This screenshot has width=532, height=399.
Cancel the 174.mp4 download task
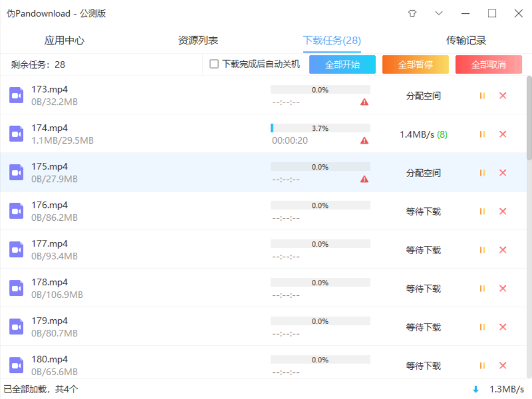pyautogui.click(x=502, y=134)
